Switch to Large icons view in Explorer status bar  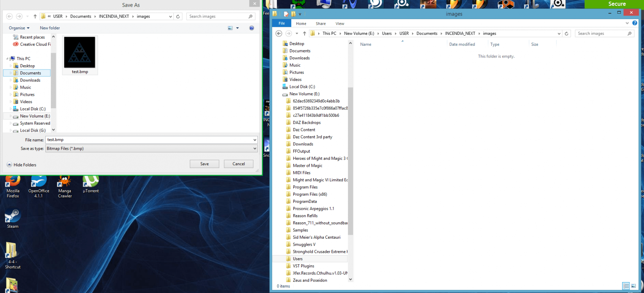(x=633, y=286)
